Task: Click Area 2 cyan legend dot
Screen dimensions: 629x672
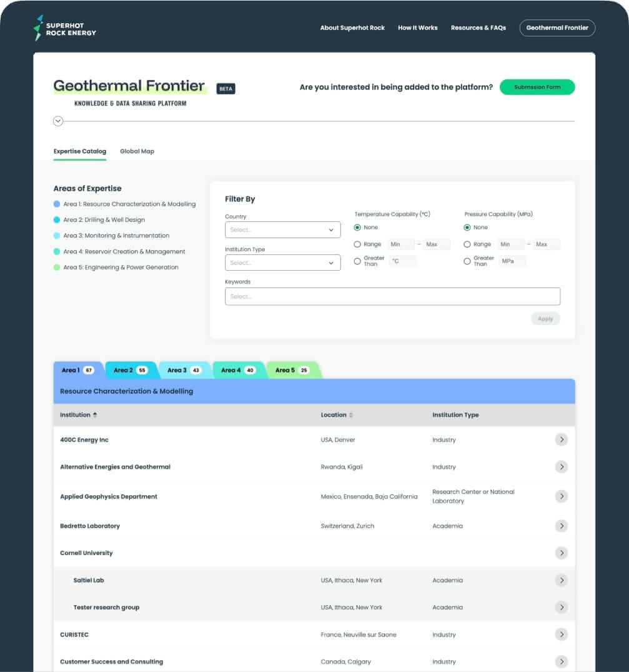Action: coord(56,220)
